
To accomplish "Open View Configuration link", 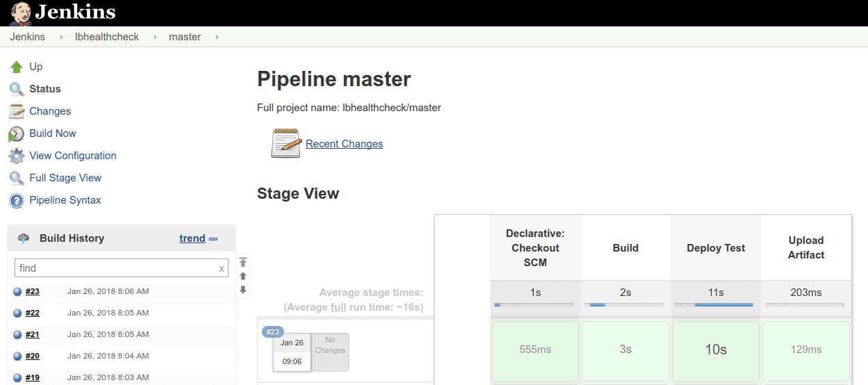I will 73,156.
